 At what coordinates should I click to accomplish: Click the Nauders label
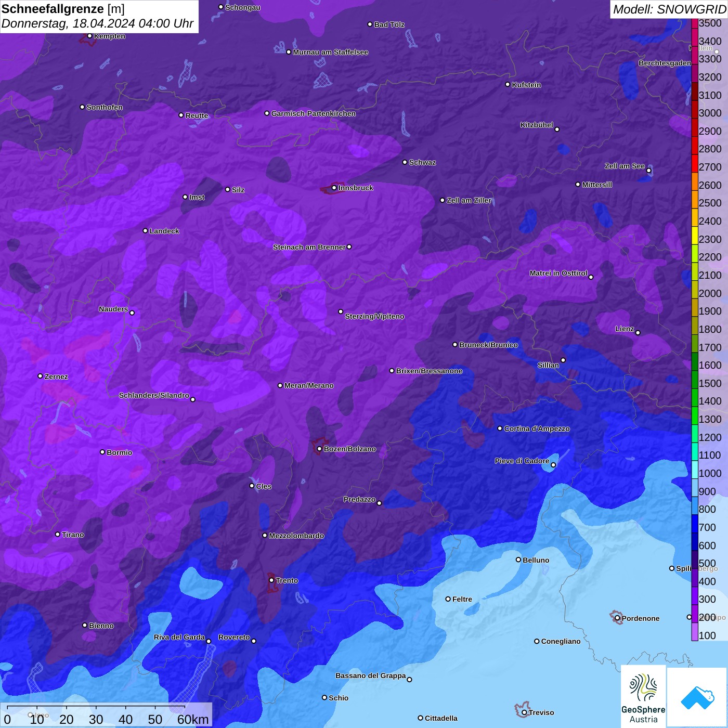pyautogui.click(x=113, y=309)
